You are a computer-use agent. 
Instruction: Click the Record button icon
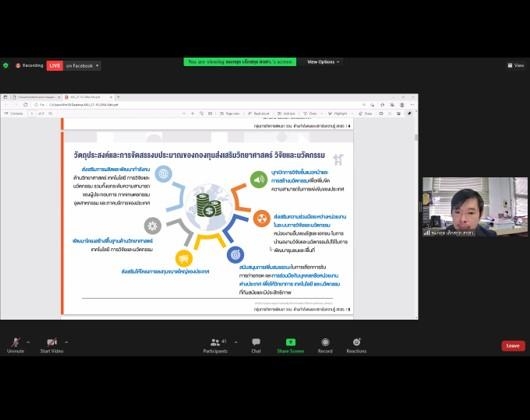click(325, 342)
